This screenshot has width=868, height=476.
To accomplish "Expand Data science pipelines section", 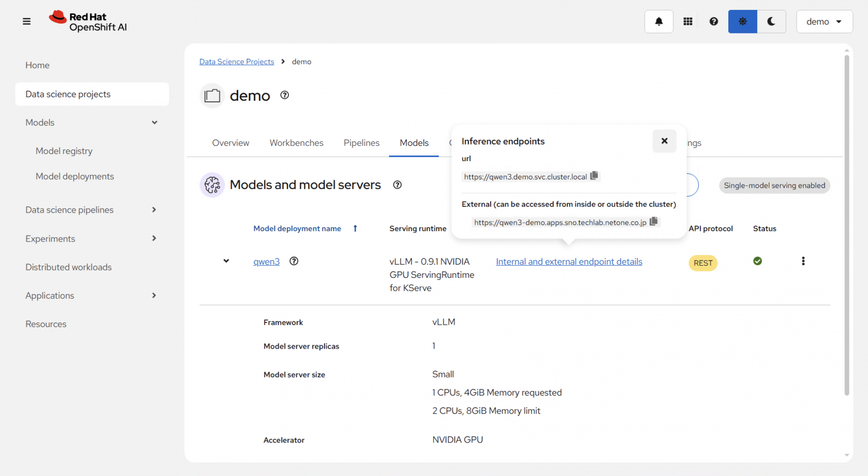I will coord(92,210).
